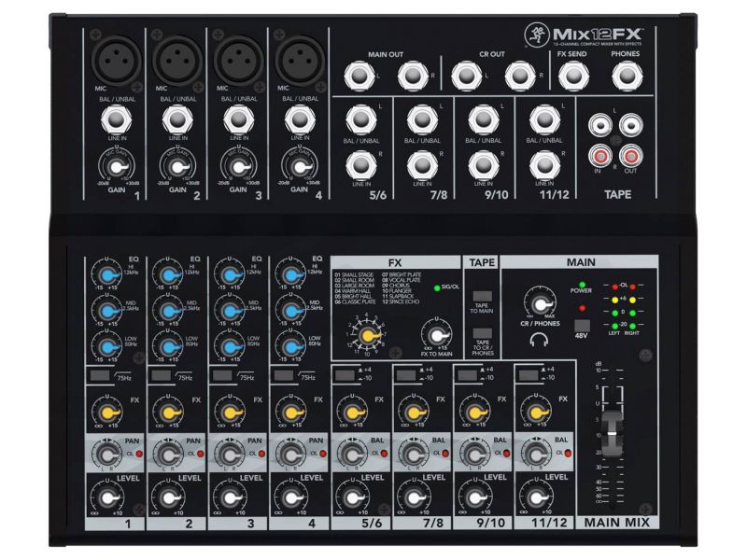Click the FX SEND jack
Image resolution: width=747 pixels, height=560 pixels.
(573, 76)
